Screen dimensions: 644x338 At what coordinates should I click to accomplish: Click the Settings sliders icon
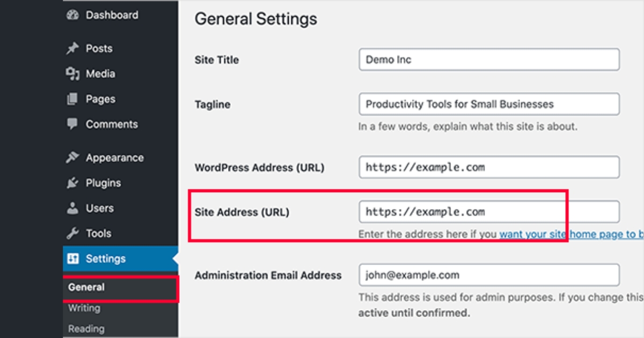click(x=72, y=259)
